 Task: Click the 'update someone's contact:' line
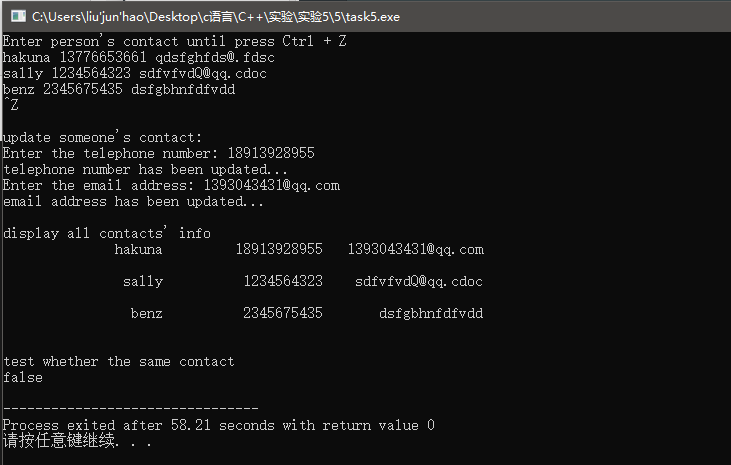point(103,138)
